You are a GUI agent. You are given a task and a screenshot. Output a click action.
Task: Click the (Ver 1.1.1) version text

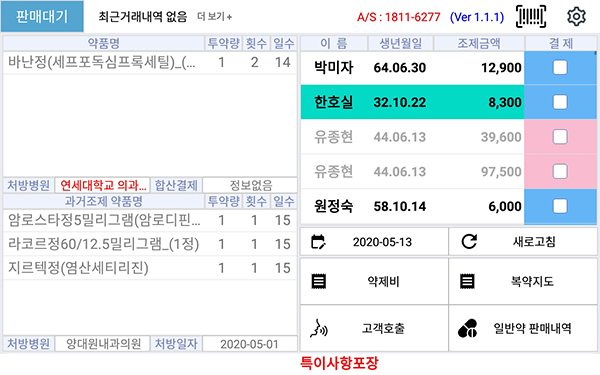[x=477, y=17]
